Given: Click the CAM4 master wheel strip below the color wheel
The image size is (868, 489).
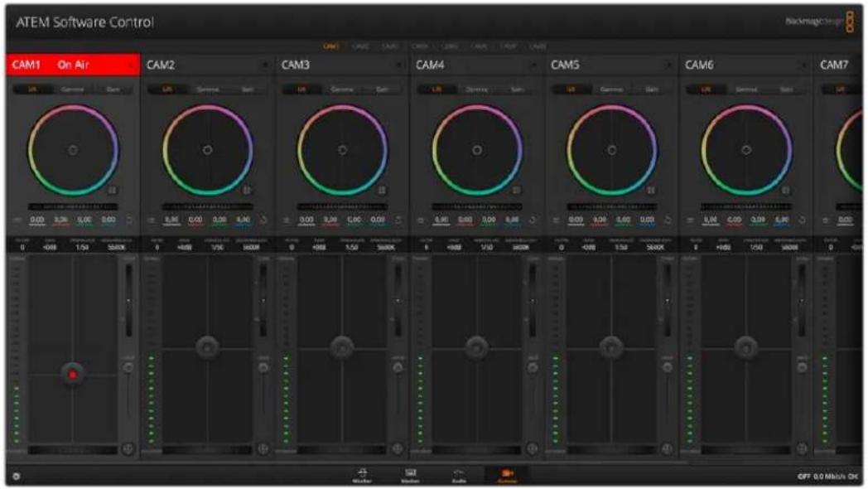Looking at the screenshot, I should (x=476, y=206).
